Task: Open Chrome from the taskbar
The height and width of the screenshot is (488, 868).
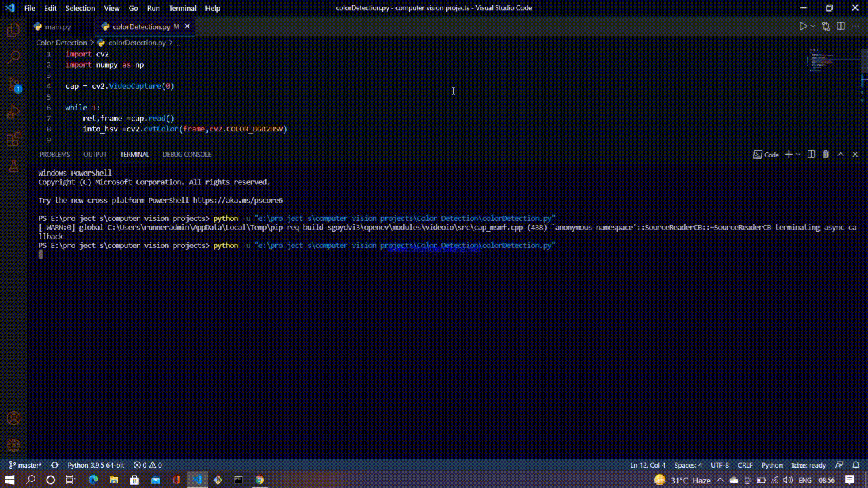Action: (x=260, y=480)
